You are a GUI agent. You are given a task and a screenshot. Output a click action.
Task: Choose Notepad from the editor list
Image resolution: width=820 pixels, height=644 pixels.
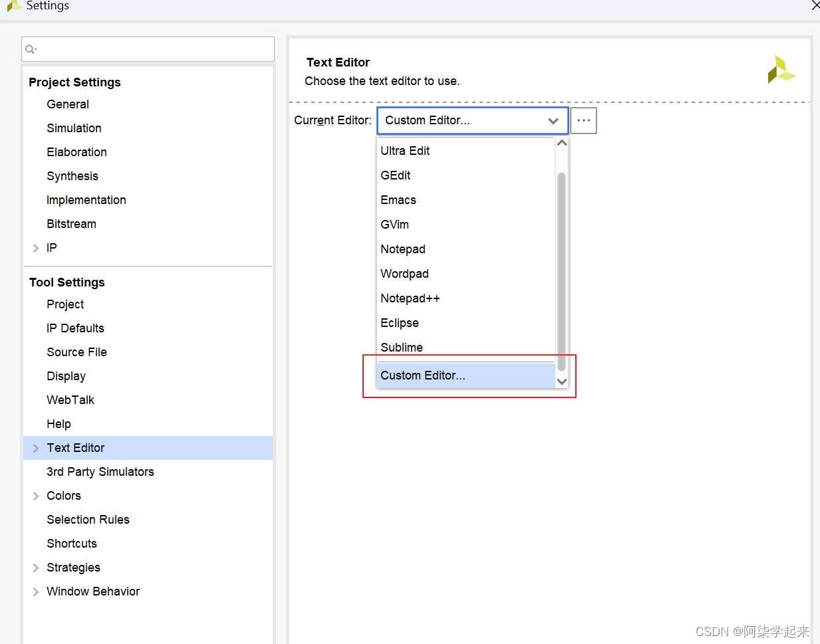[x=466, y=249]
